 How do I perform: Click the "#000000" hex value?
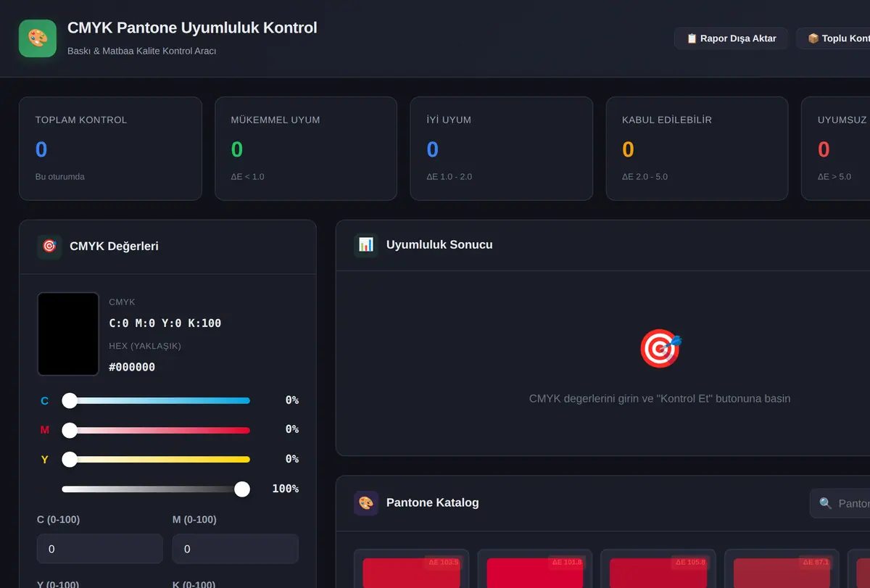132,367
